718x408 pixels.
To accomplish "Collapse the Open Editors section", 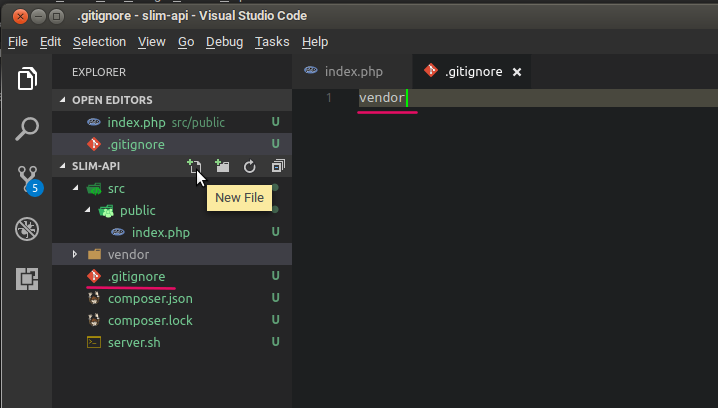I will click(x=64, y=100).
